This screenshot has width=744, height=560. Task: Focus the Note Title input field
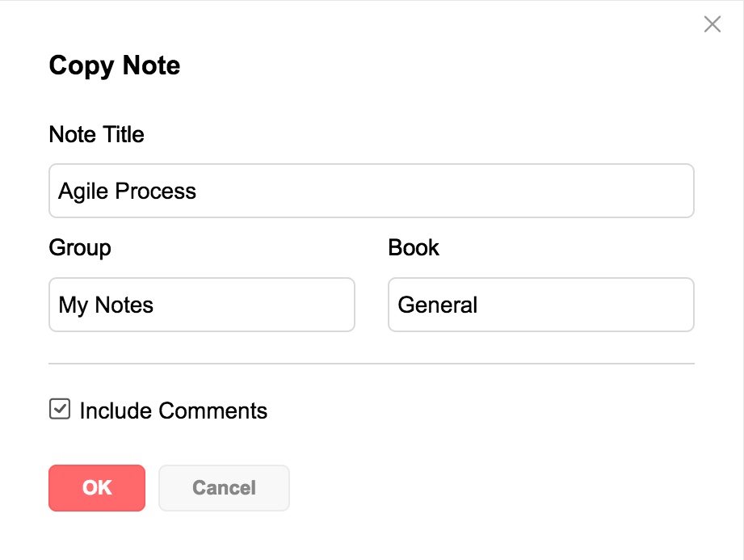tap(372, 191)
